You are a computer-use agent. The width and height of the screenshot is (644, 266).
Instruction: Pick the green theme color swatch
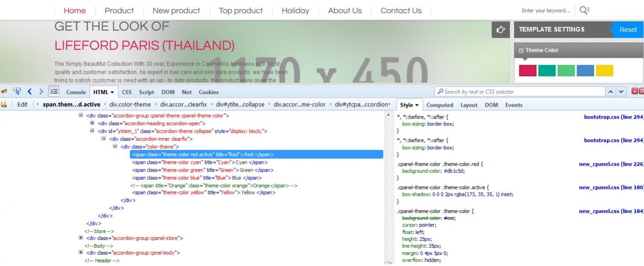click(x=566, y=71)
